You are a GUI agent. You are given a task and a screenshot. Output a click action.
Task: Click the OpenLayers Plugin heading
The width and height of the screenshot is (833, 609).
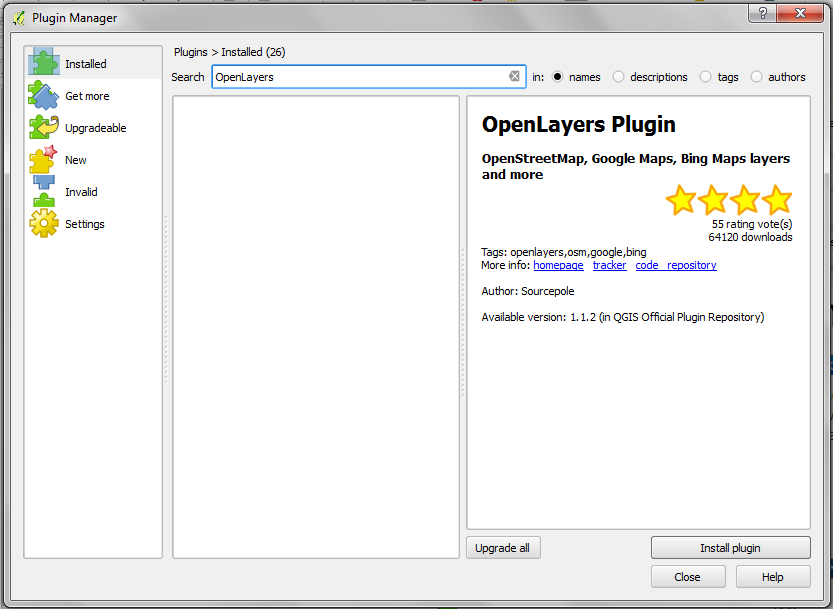pyautogui.click(x=579, y=124)
